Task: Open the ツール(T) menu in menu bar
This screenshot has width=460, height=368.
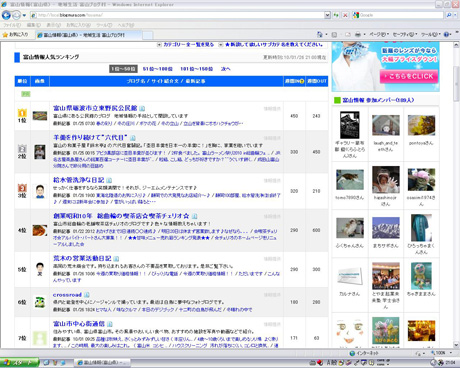Action: click(x=104, y=25)
